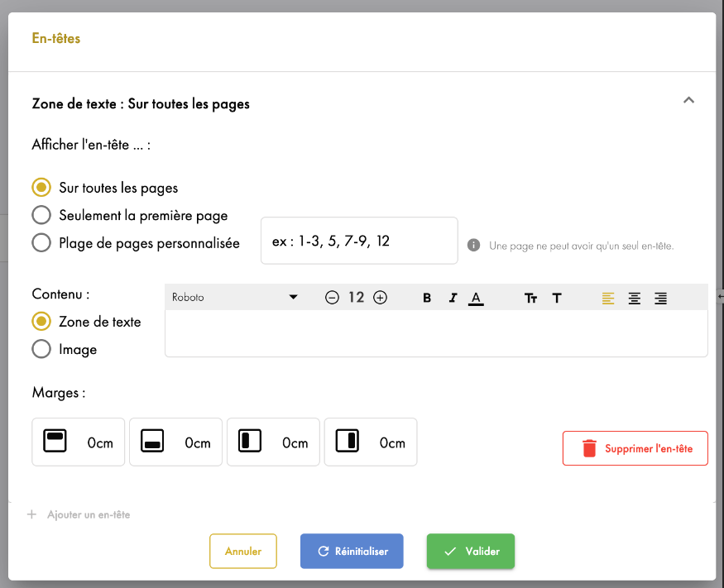724x588 pixels.
Task: Collapse the 'Zone de texte' section chevron
Action: click(x=688, y=100)
